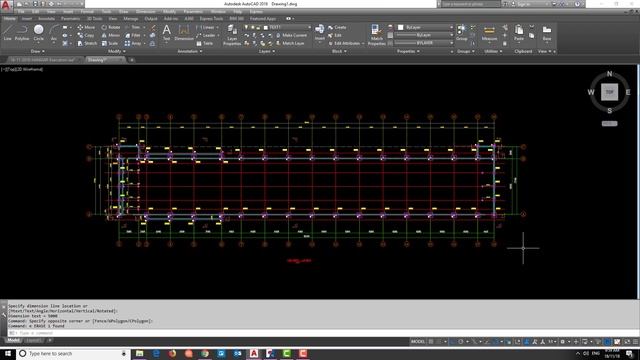The image size is (640, 360).
Task: Click the Array tool
Action: (x=133, y=43)
